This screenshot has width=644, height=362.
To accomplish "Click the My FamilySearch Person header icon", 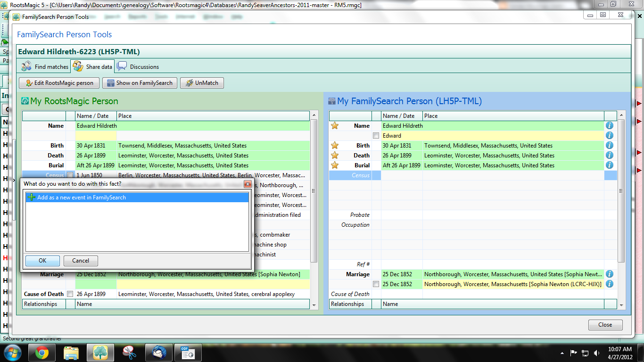I will (332, 101).
